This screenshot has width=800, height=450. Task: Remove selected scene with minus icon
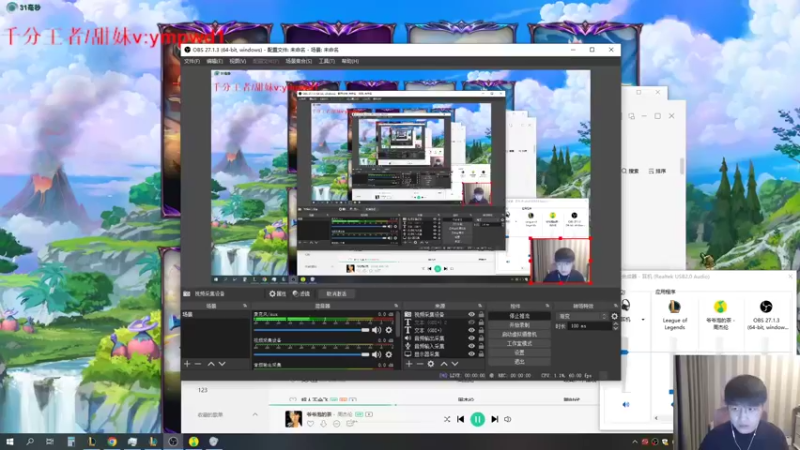[198, 364]
